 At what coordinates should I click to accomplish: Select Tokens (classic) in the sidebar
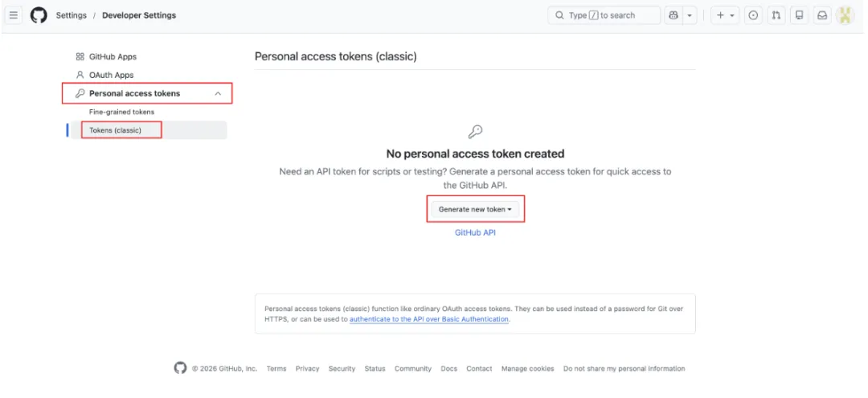click(115, 130)
